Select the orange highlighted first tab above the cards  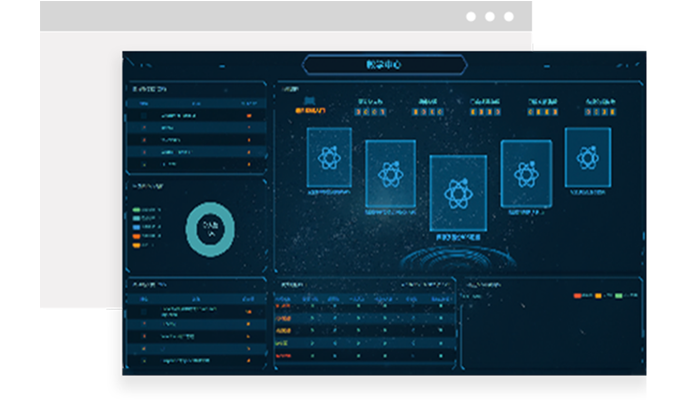coord(312,107)
